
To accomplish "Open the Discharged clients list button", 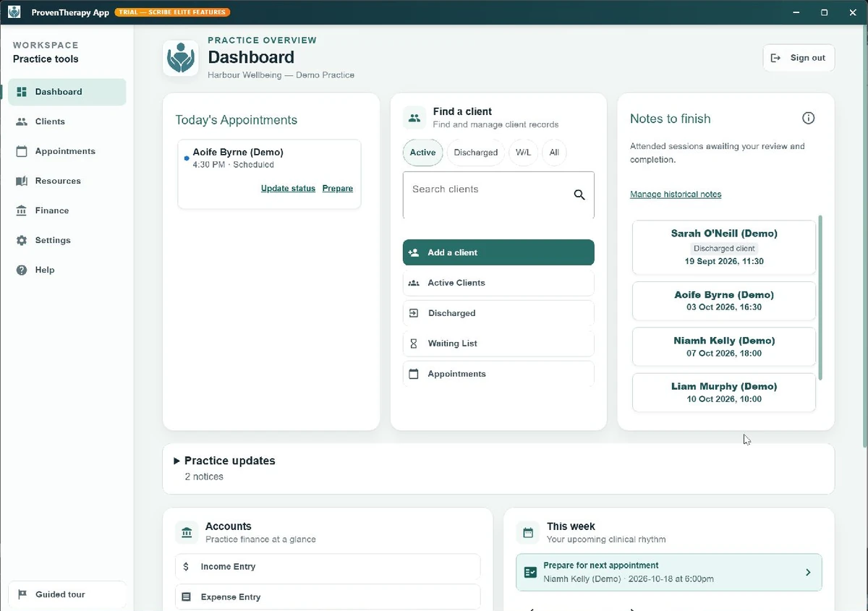I will [498, 313].
